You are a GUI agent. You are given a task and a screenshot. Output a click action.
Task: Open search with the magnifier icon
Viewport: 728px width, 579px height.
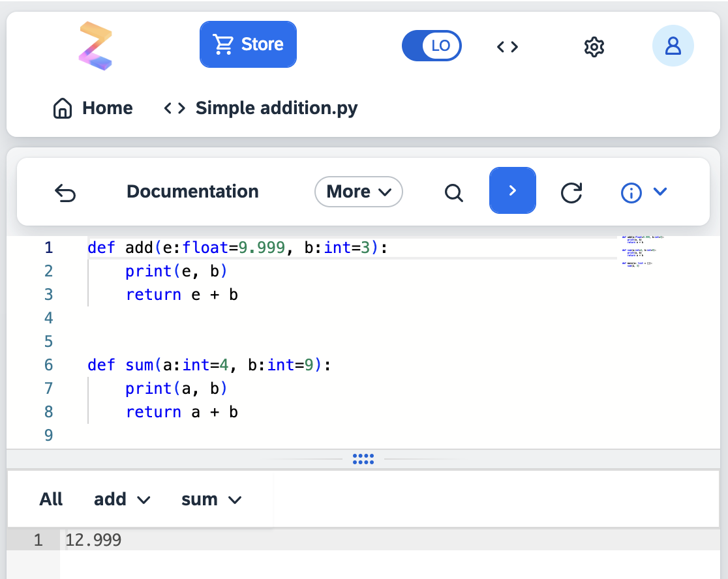point(453,192)
